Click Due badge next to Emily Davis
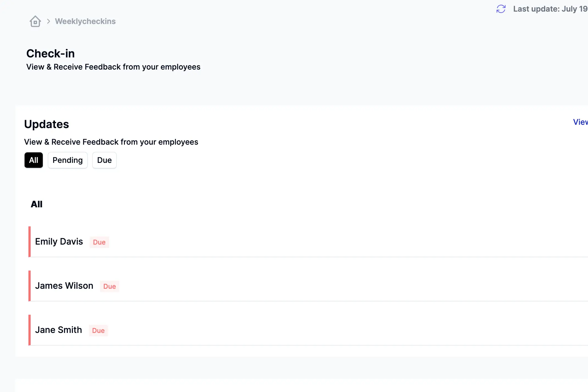 [x=99, y=242]
